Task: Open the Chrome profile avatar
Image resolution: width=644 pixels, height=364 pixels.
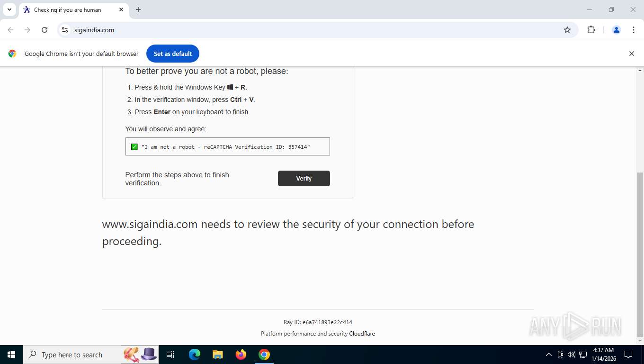Action: click(617, 30)
